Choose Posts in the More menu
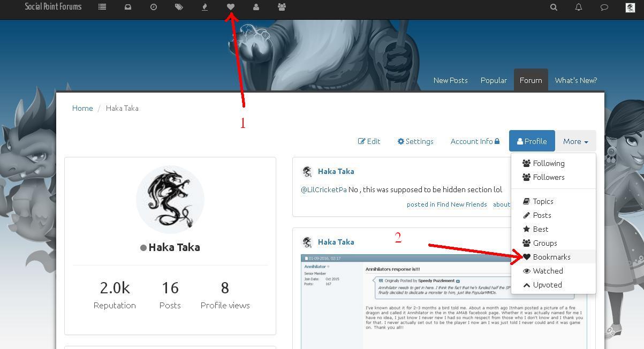Screen dimensions: 644x349 [x=554, y=215]
